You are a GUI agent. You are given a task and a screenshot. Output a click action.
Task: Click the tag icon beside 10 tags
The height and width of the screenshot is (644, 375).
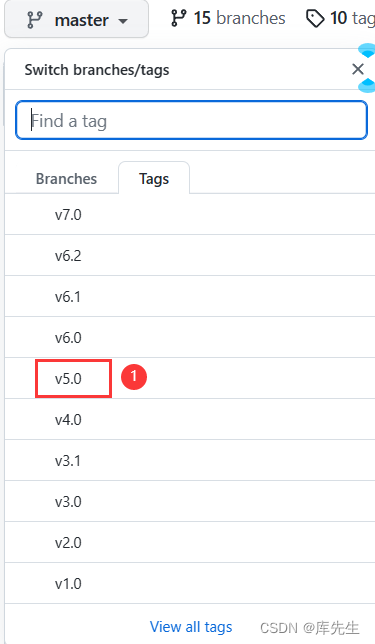point(315,19)
